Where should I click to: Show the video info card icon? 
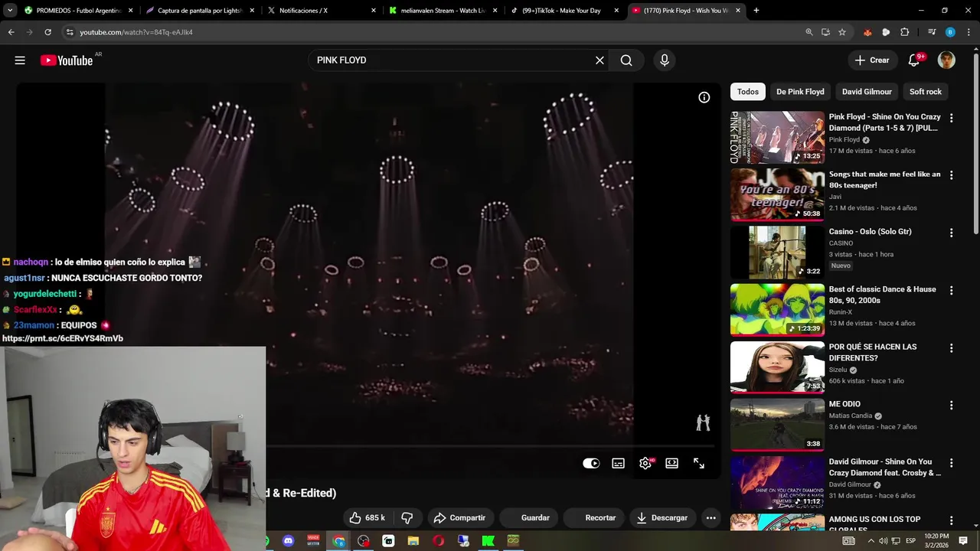pyautogui.click(x=704, y=97)
